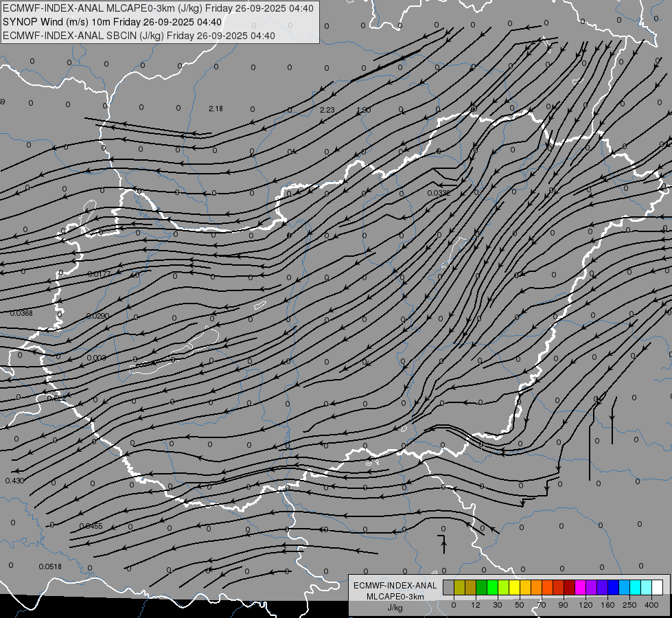Viewport: 672px width, 618px height.
Task: Click the lime yellow-green legend swatch
Action: click(x=504, y=587)
